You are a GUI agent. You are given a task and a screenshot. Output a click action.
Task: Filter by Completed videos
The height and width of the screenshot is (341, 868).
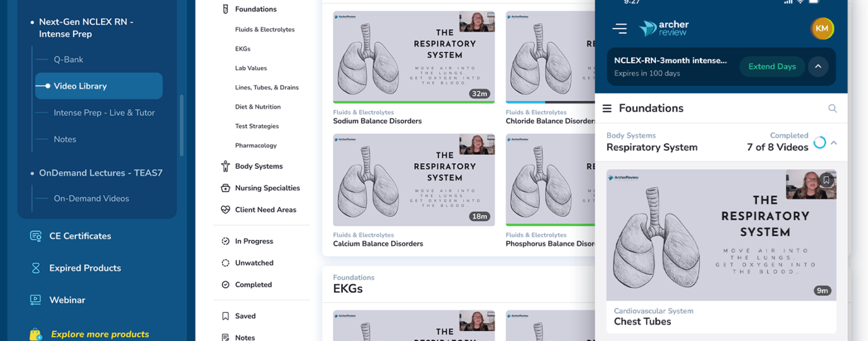coord(253,285)
